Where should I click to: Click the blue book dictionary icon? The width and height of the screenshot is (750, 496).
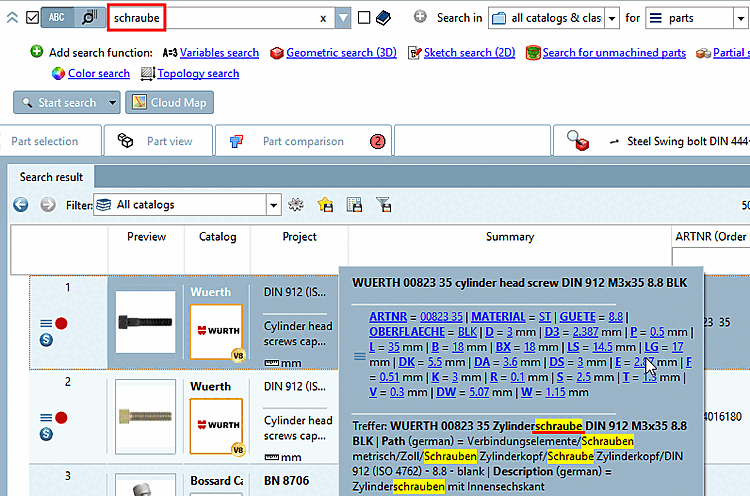[383, 18]
